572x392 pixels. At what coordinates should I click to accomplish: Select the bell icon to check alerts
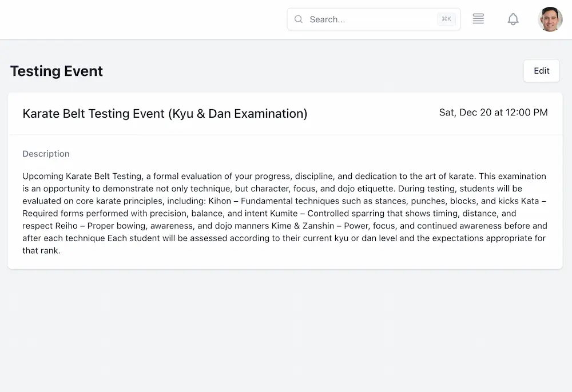pyautogui.click(x=513, y=19)
